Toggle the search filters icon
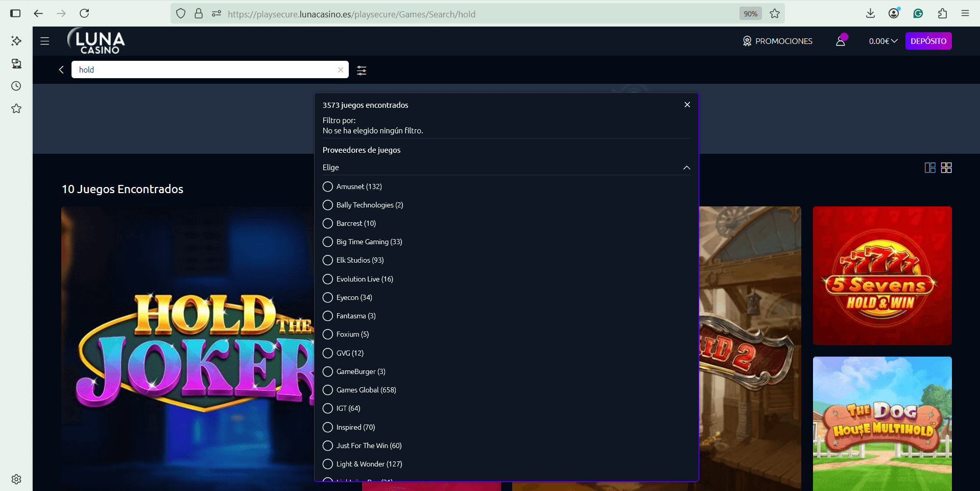Image resolution: width=980 pixels, height=491 pixels. click(362, 71)
